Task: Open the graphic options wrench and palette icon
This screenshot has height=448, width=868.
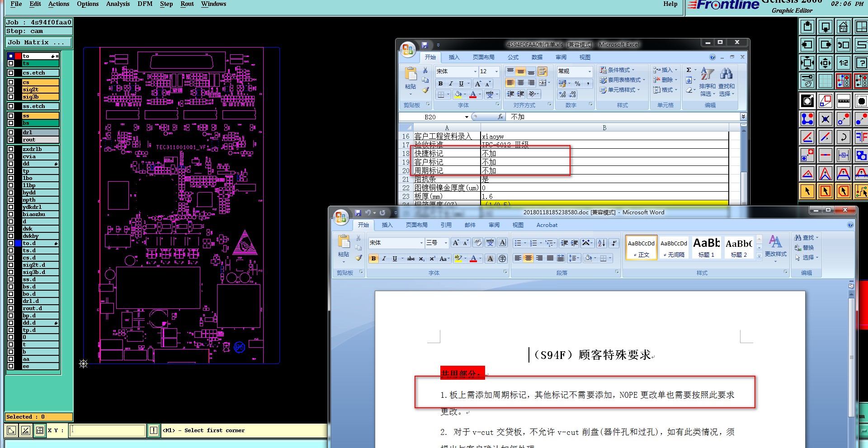Action: (x=807, y=81)
